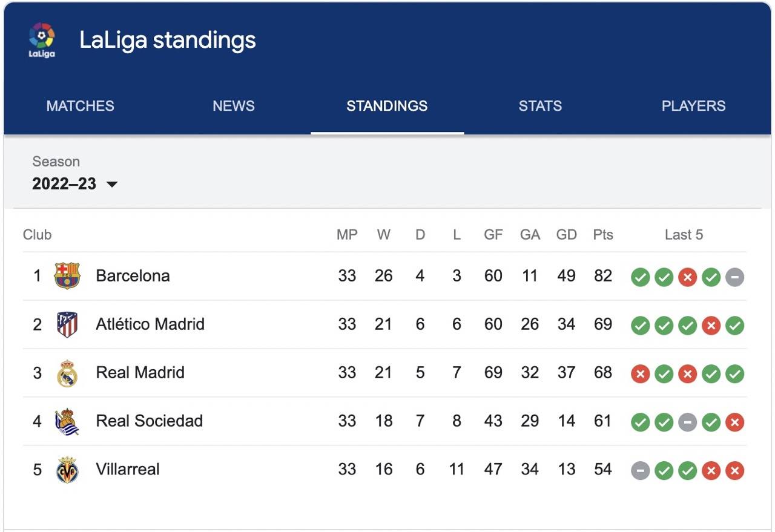Click the Pts column header

pos(603,235)
